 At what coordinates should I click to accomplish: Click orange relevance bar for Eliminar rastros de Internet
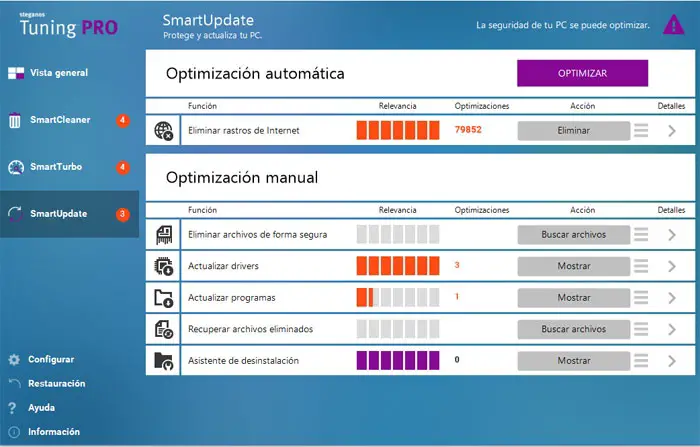[398, 130]
